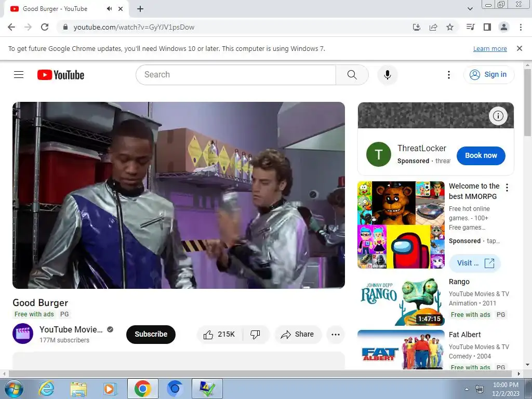This screenshot has width=532, height=399.
Task: Click the page horizontal scrollbar
Action: coord(261,374)
